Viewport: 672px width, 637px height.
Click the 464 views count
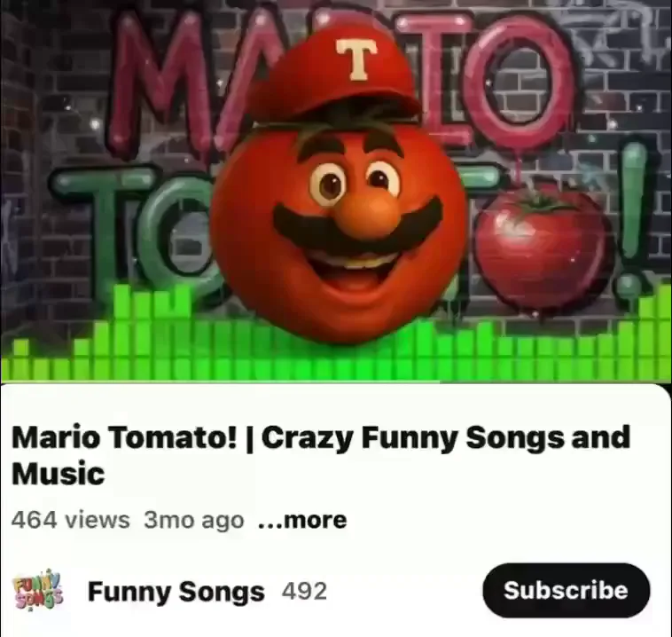[x=70, y=520]
